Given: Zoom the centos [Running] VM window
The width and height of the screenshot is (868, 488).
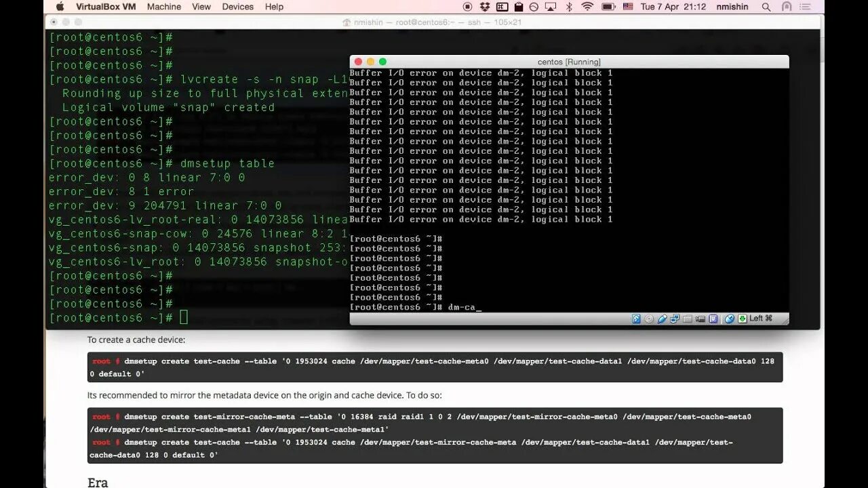Looking at the screenshot, I should (382, 62).
